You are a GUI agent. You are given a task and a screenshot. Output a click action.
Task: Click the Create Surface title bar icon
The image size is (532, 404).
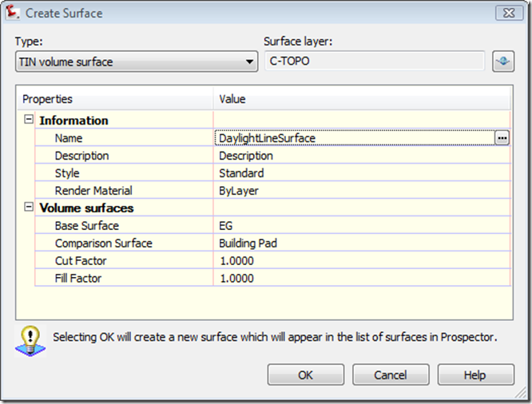(x=14, y=13)
